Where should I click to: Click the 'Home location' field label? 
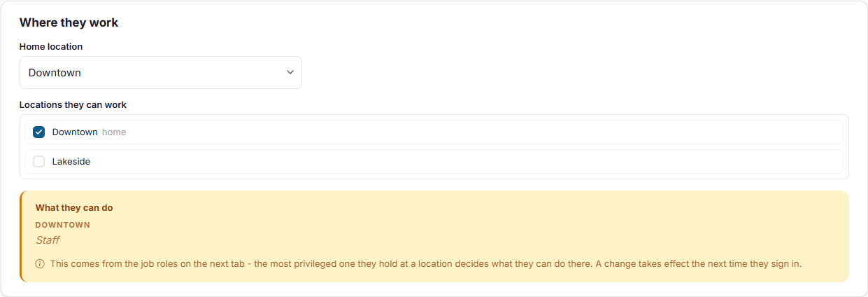(x=51, y=46)
